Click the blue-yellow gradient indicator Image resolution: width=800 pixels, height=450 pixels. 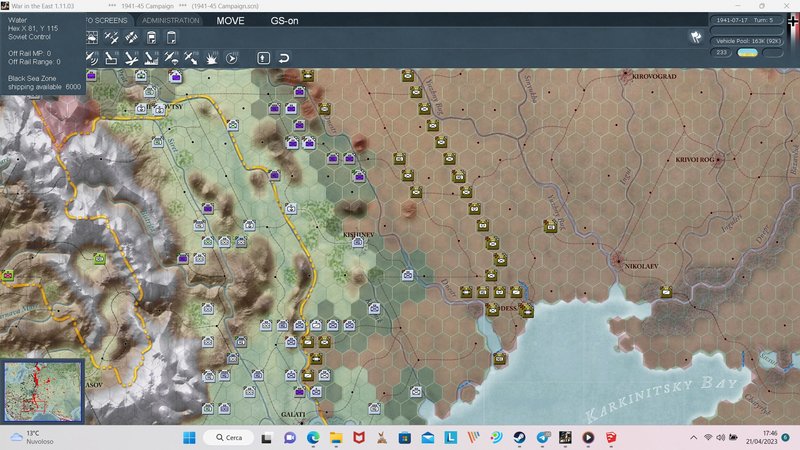747,53
